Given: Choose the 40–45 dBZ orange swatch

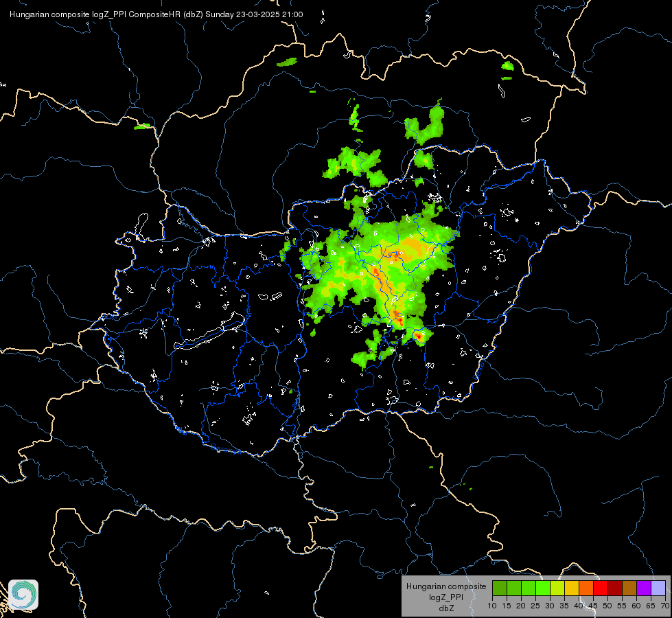Looking at the screenshot, I should pos(586,588).
